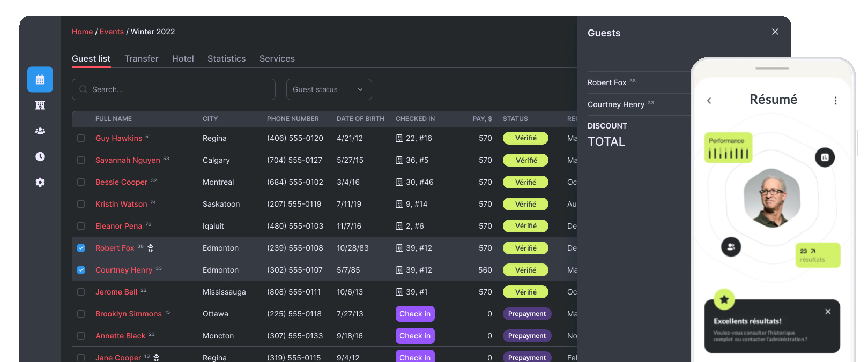The height and width of the screenshot is (362, 868).
Task: Click the Search guests input field
Action: pyautogui.click(x=174, y=89)
